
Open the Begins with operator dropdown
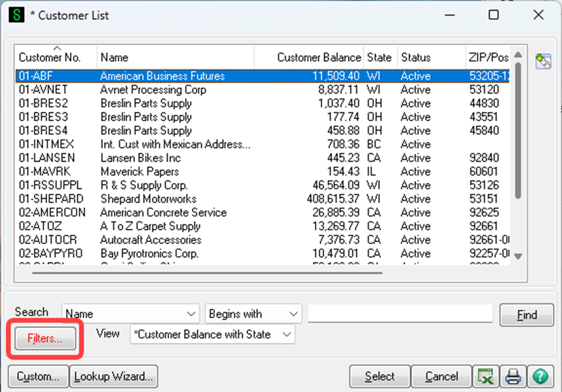[253, 314]
